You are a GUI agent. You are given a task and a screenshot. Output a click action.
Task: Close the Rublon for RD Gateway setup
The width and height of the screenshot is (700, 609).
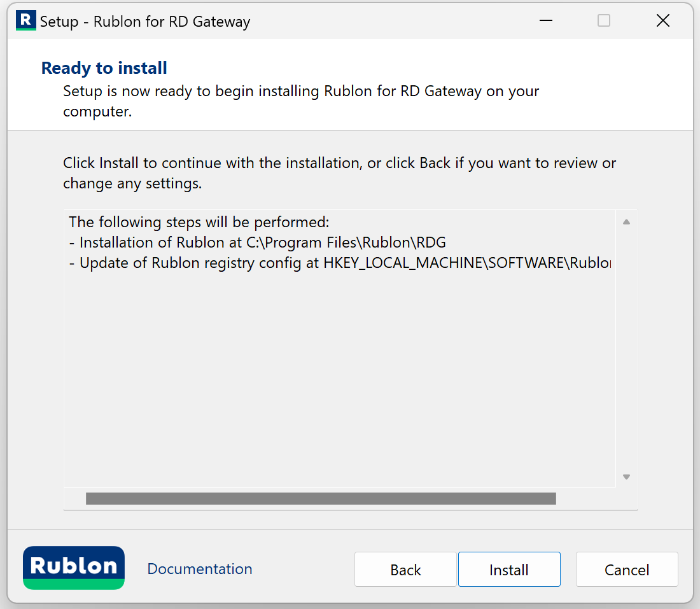[663, 20]
